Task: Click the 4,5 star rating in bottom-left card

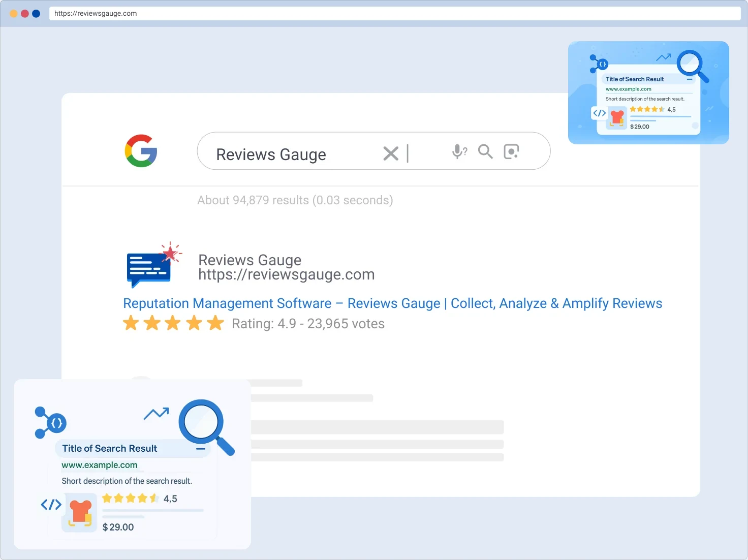Action: 140,499
